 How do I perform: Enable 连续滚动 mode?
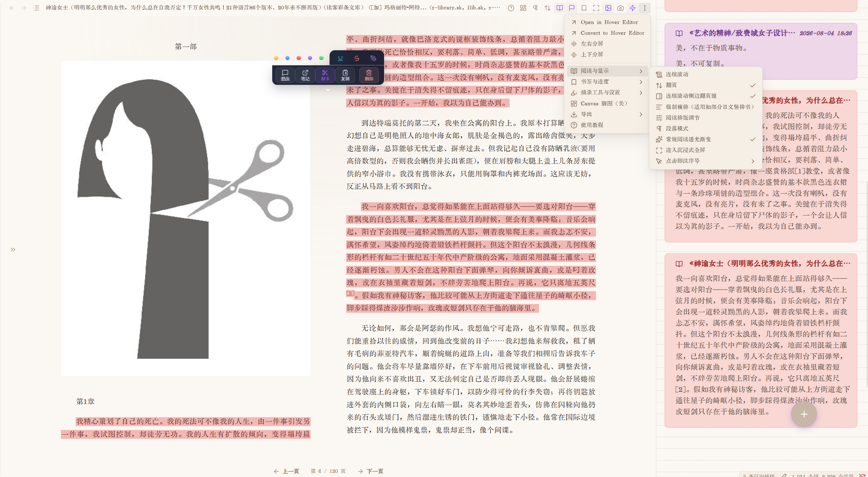coord(705,74)
